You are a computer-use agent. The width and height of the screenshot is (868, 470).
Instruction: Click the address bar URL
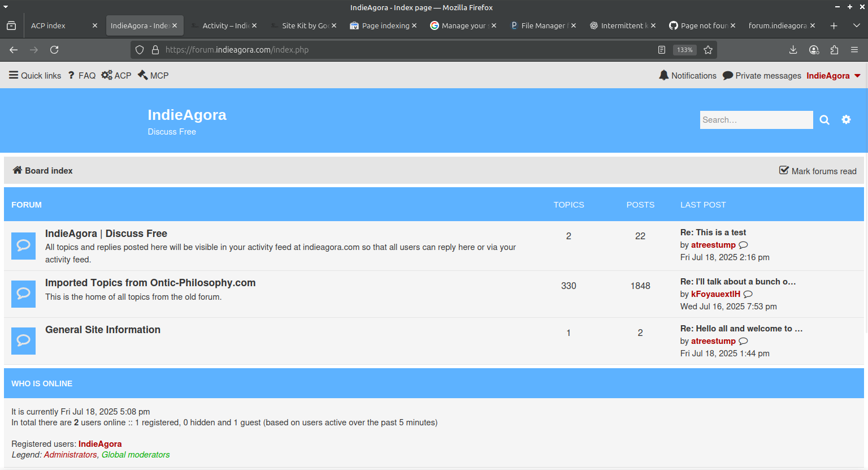(237, 50)
